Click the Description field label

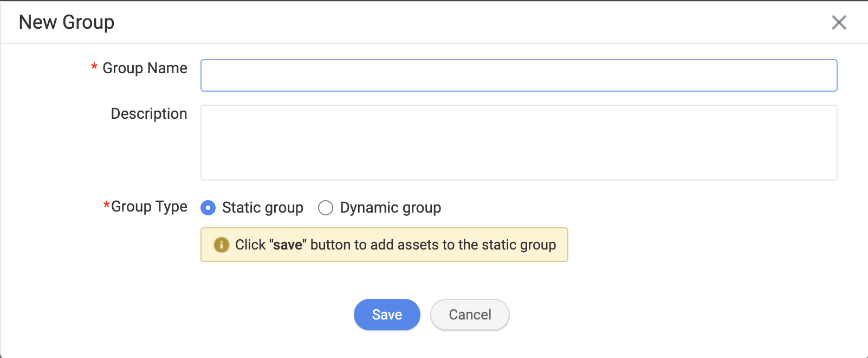pyautogui.click(x=149, y=114)
